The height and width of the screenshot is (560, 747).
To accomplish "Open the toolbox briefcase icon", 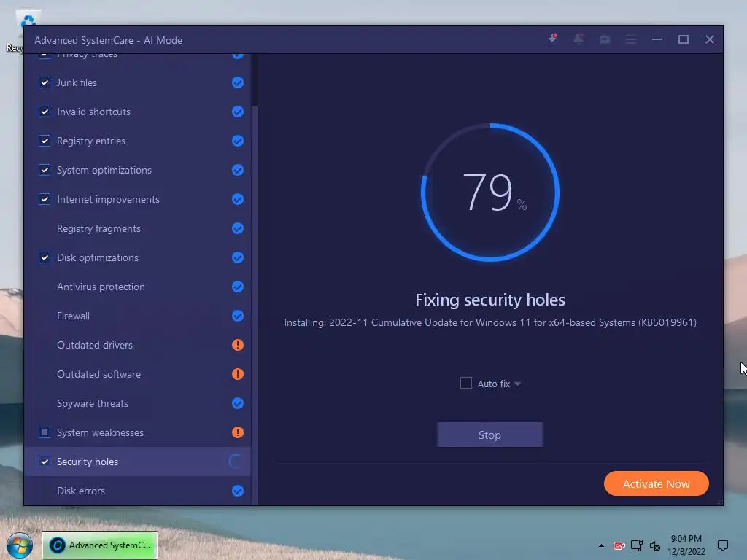I will [605, 39].
